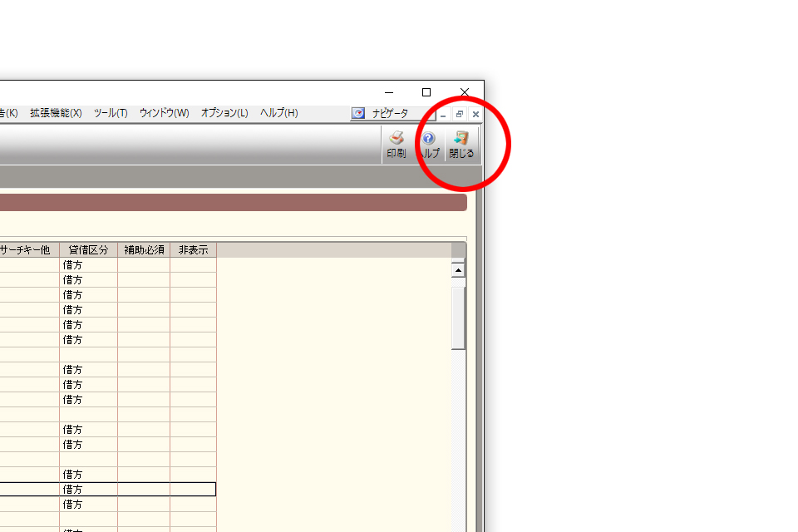
Task: Click the 非表示 column header
Action: 194,250
